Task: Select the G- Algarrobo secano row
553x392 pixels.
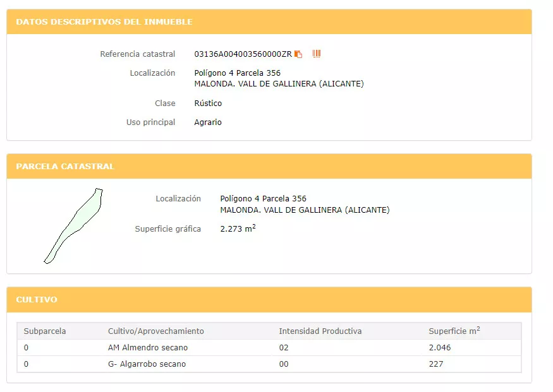Action: (x=147, y=364)
